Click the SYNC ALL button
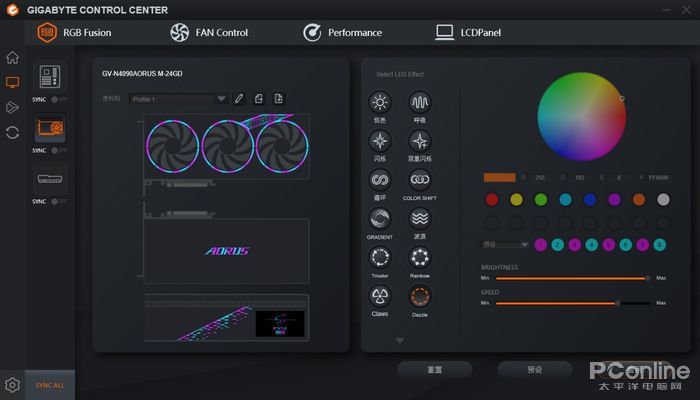700x400 pixels. [50, 385]
